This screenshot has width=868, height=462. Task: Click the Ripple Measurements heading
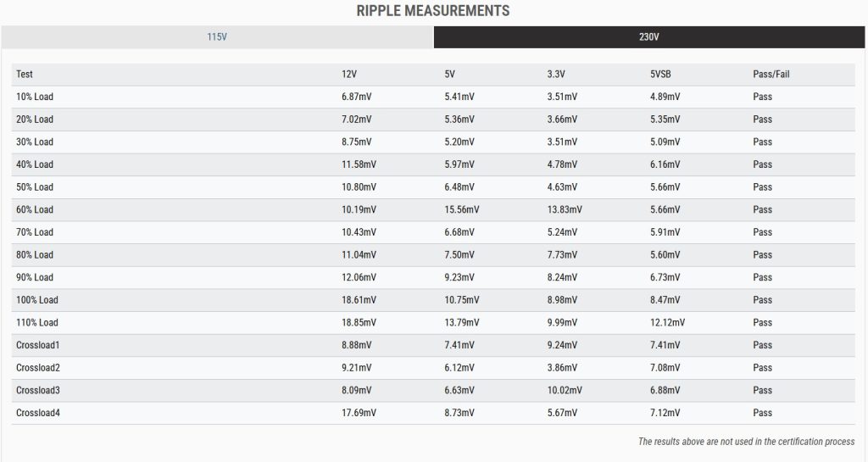tap(433, 11)
